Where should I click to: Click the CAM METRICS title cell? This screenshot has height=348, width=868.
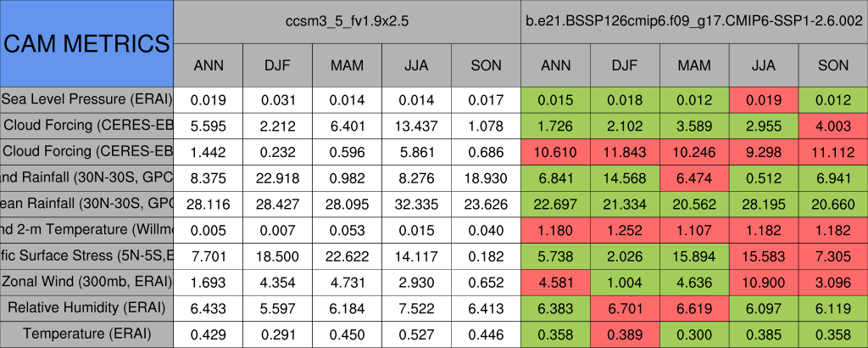pyautogui.click(x=86, y=43)
